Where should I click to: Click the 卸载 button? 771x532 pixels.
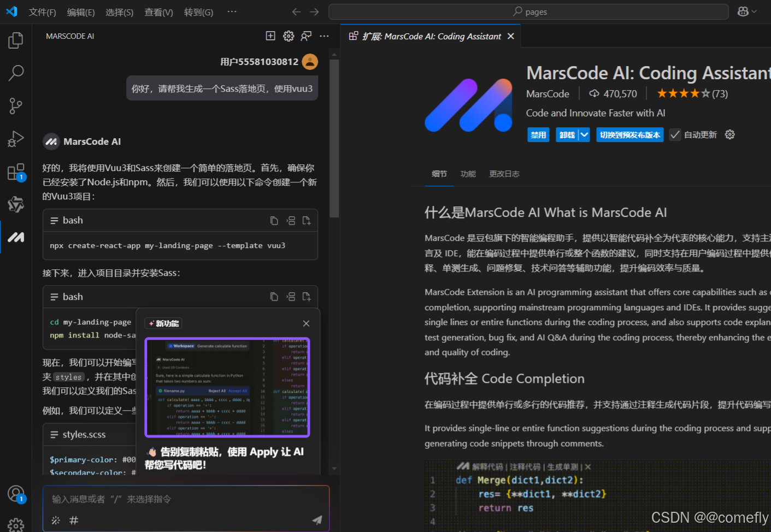pyautogui.click(x=567, y=135)
